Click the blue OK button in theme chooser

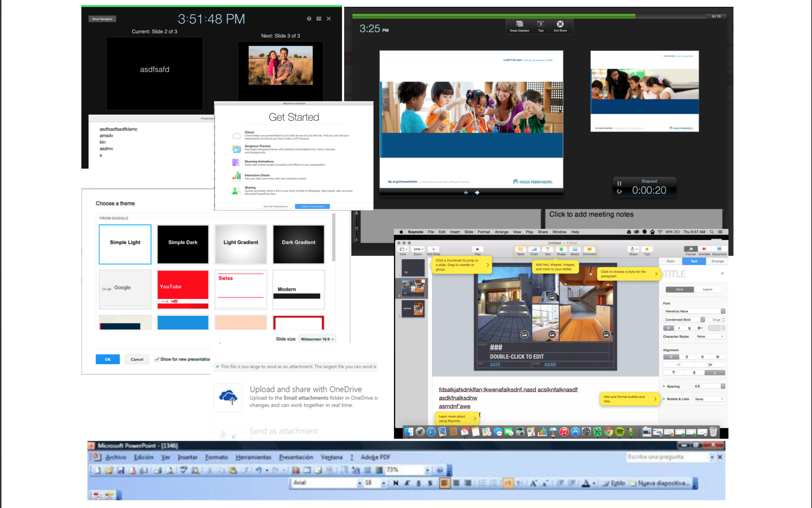pos(108,359)
